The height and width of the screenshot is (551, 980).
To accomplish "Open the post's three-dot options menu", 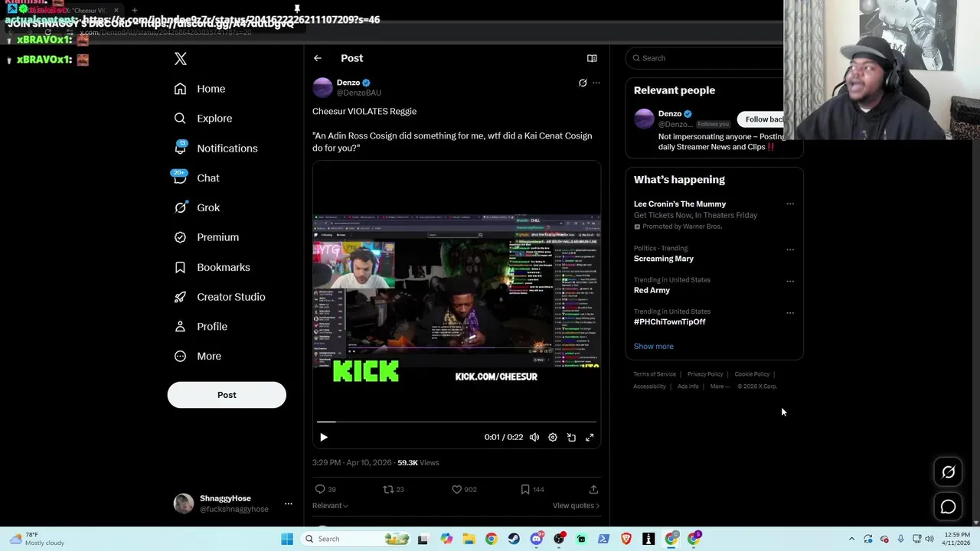I will pyautogui.click(x=596, y=83).
